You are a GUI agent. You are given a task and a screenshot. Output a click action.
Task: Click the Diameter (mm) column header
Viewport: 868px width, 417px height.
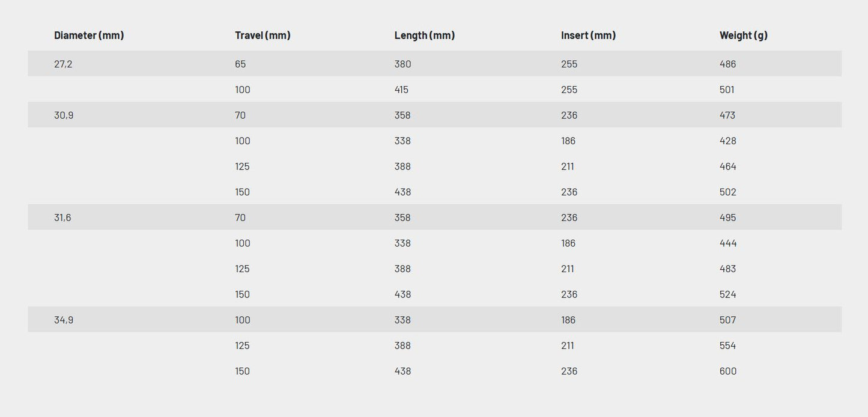[x=89, y=35]
